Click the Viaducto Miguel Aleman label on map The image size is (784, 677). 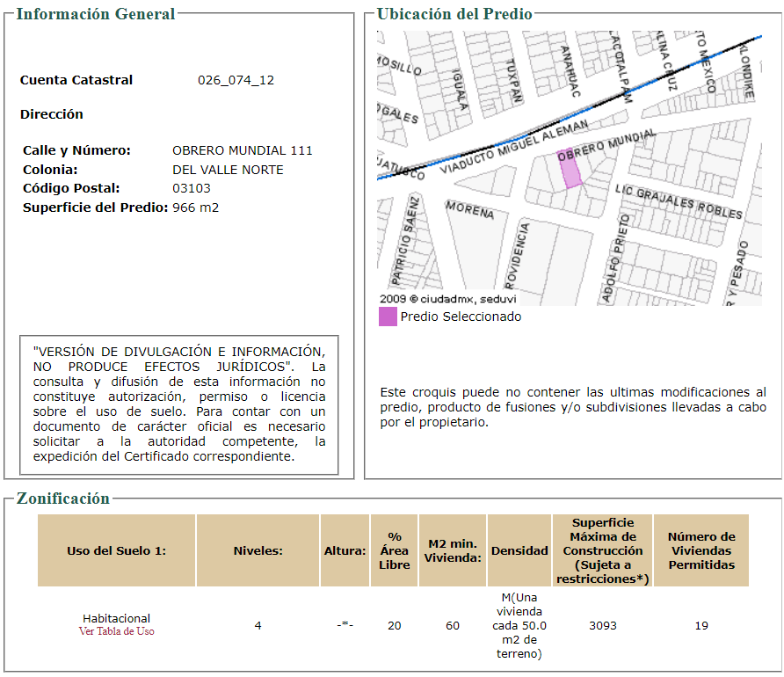click(x=514, y=147)
